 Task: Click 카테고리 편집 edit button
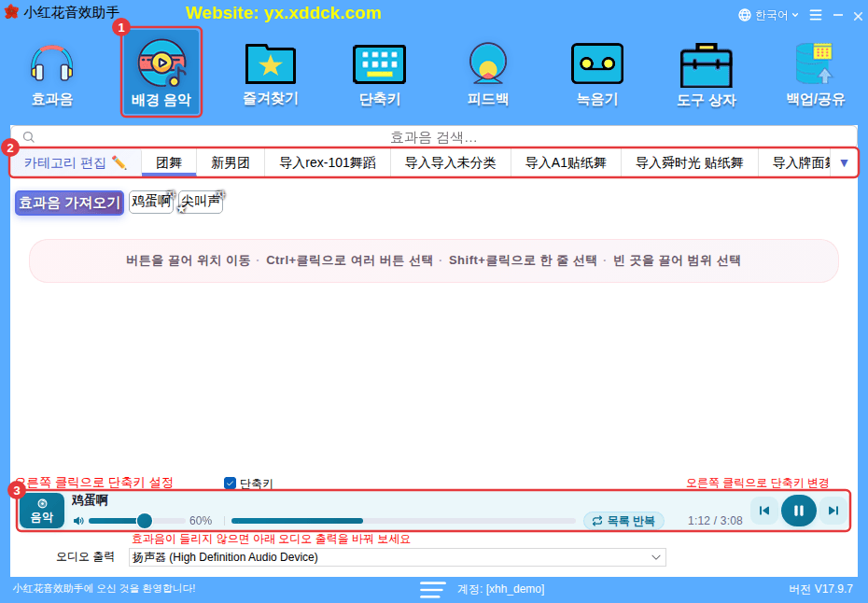tap(76, 162)
